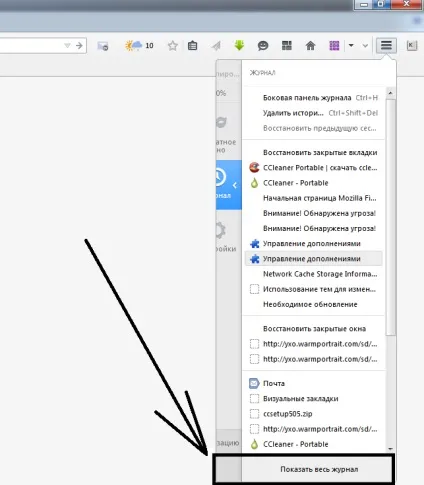Screen dimensions: 424x485
Task: Click scrollbar up arrow in history list
Action: 390,93
